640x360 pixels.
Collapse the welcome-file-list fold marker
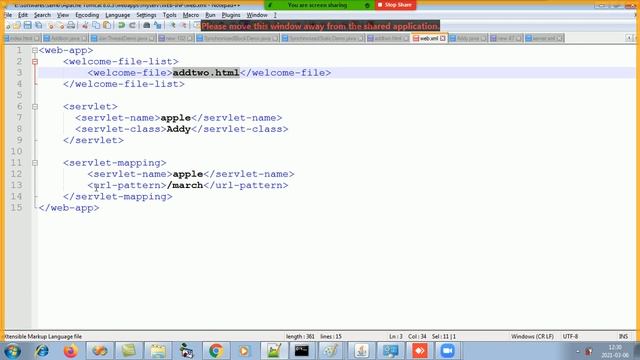pyautogui.click(x=35, y=62)
